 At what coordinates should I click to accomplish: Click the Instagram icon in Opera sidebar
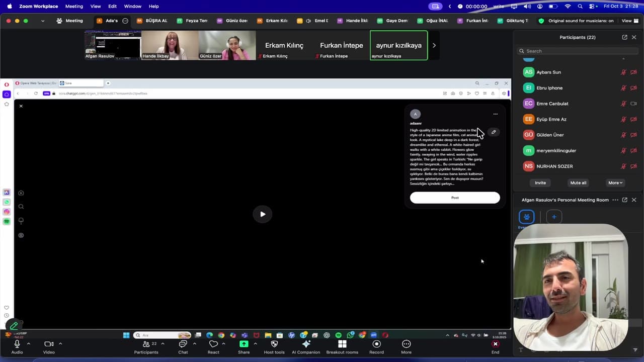(x=7, y=212)
